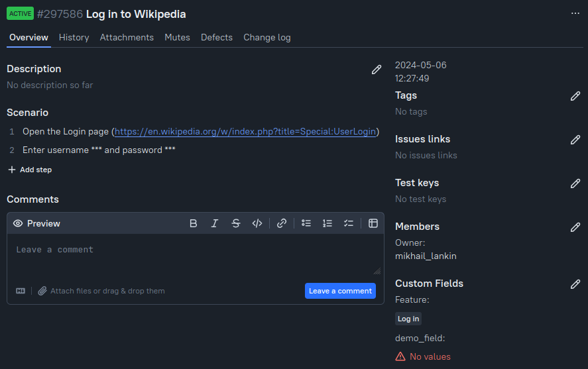588x369 pixels.
Task: Toggle bold formatting in comment editor
Action: coord(194,224)
